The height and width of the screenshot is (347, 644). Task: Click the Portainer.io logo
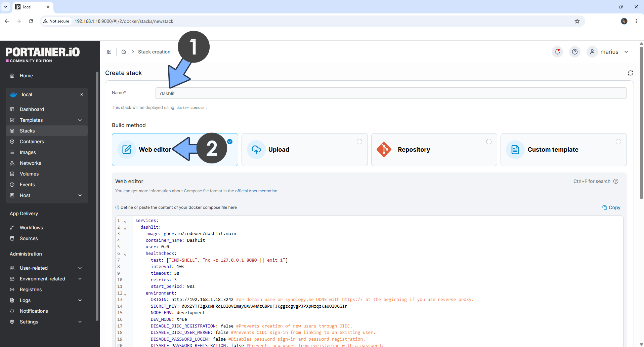pos(43,54)
